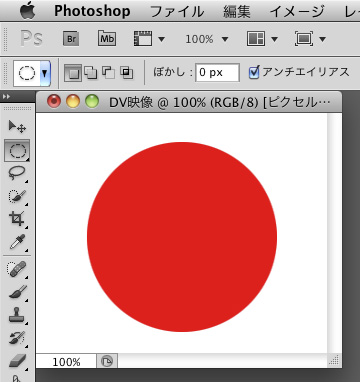This screenshot has width=360, height=382.
Task: Open the Apple menu
Action: [27, 11]
